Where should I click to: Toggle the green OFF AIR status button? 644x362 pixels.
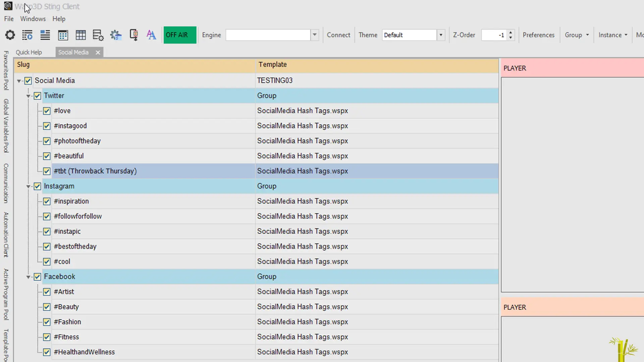click(x=180, y=35)
